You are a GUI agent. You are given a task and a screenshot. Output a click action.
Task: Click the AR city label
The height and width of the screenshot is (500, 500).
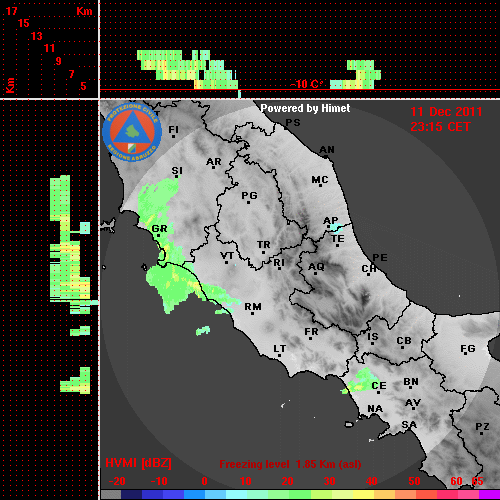[x=214, y=162]
